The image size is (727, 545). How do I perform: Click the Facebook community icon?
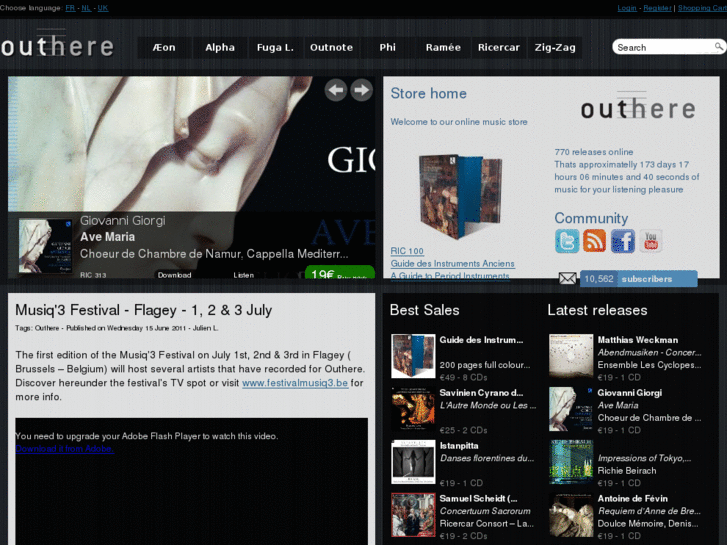623,241
